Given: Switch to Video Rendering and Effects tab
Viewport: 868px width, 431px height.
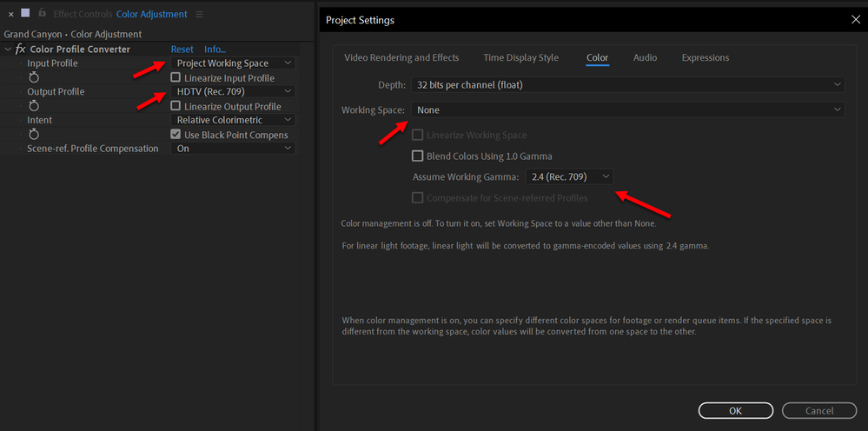Looking at the screenshot, I should (401, 58).
